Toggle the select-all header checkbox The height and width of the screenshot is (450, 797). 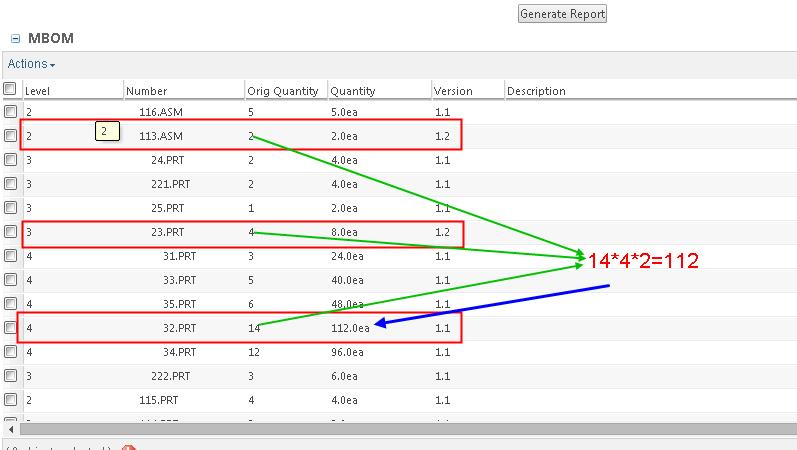click(10, 89)
